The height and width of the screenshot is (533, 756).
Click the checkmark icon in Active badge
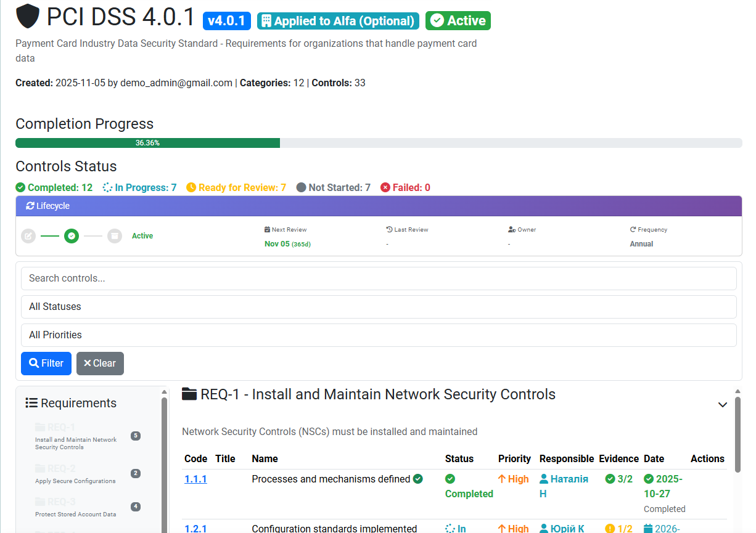[x=437, y=21]
